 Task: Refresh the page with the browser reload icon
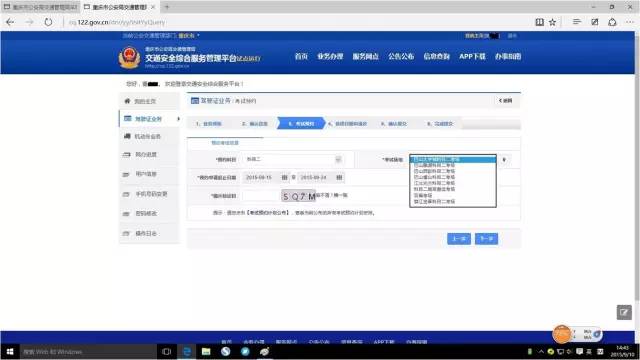48,22
